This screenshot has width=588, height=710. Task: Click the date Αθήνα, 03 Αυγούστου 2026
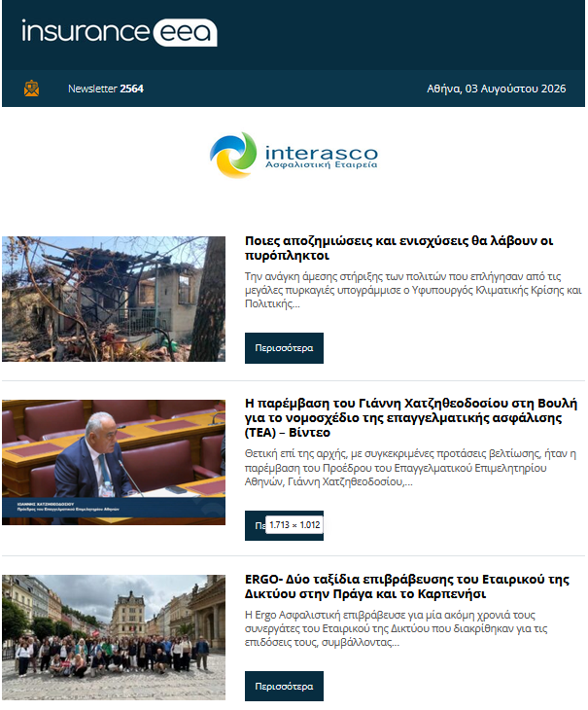click(497, 89)
